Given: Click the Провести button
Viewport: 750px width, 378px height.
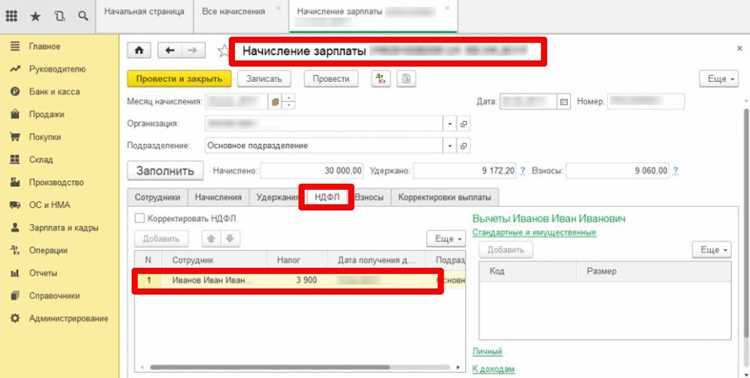Looking at the screenshot, I should coord(331,79).
